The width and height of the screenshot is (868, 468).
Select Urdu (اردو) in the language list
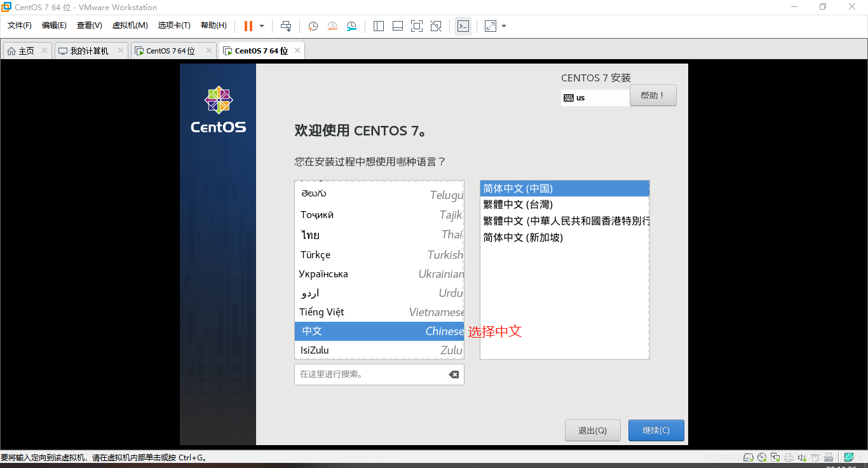click(379, 293)
